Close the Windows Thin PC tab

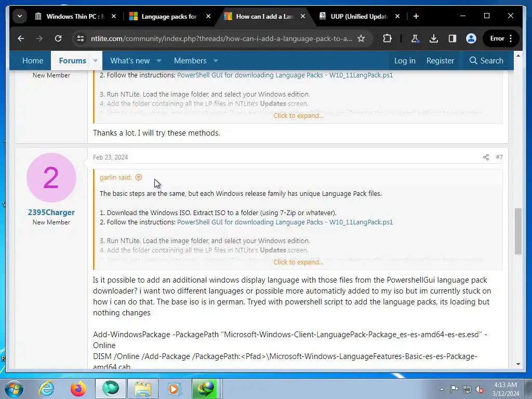114,16
